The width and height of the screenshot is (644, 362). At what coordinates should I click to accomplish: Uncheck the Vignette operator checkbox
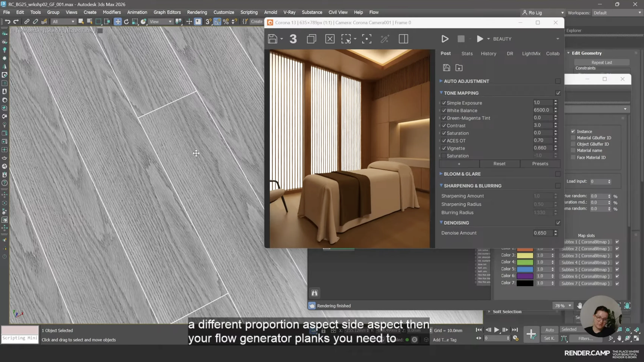[x=444, y=148]
